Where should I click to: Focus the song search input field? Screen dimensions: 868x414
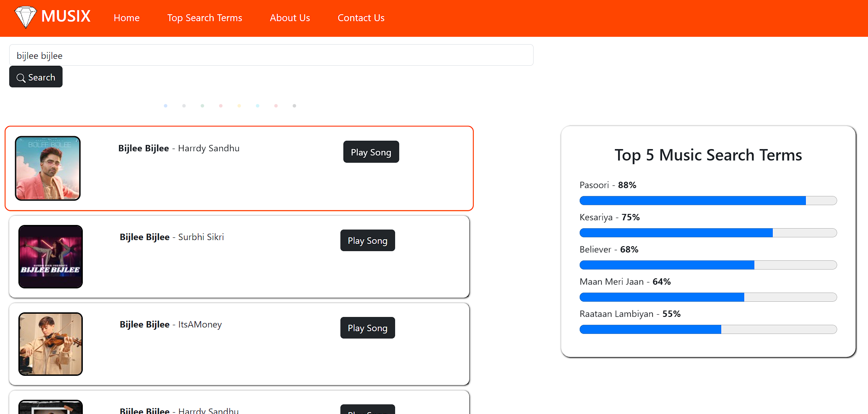[271, 55]
